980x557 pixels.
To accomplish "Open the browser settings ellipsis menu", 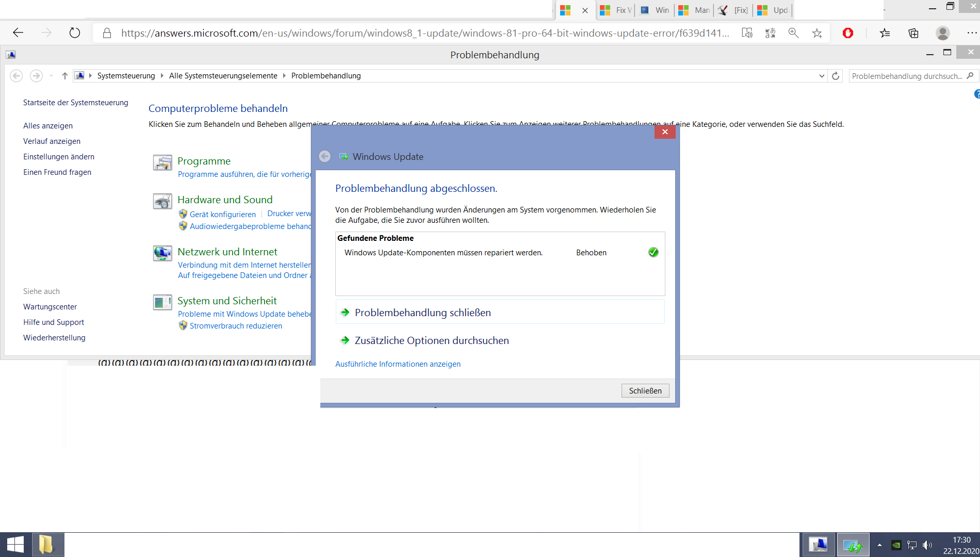I will click(x=971, y=33).
